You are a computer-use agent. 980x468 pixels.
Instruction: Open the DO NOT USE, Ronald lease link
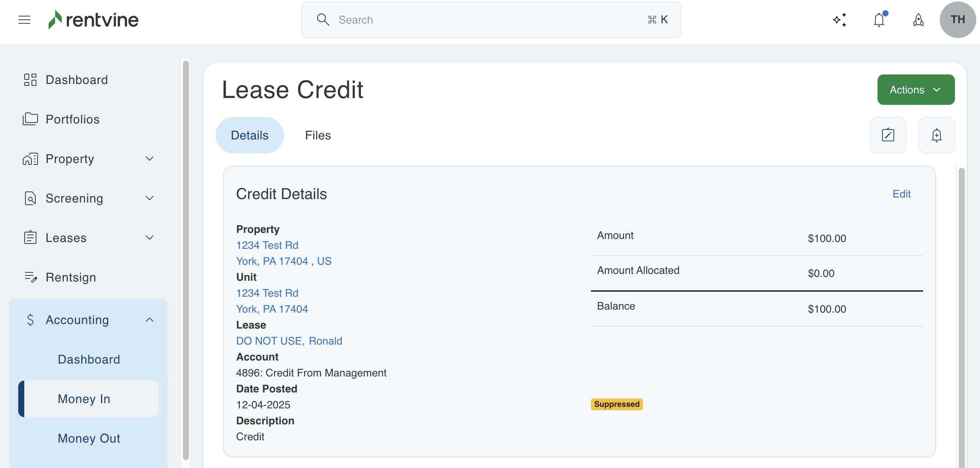point(289,340)
